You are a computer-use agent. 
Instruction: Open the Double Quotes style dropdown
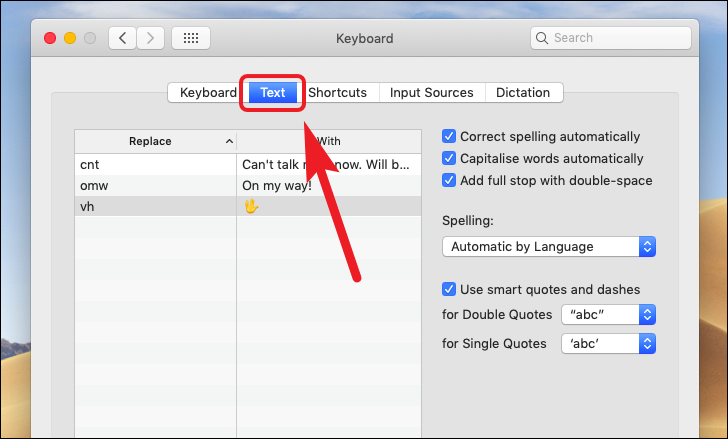(x=608, y=315)
